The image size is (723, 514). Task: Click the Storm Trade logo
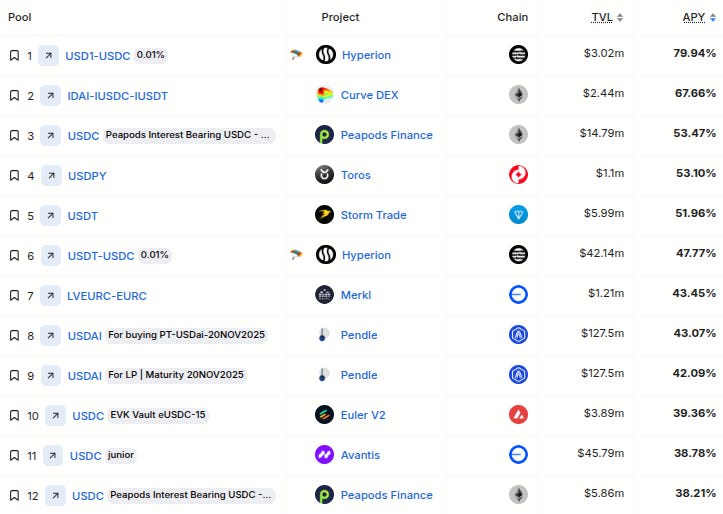(x=325, y=215)
